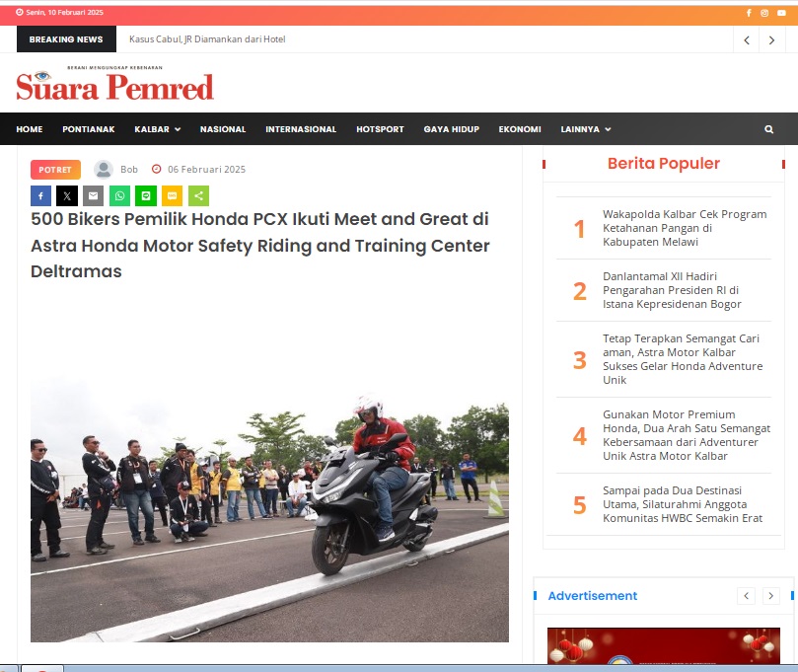Click the Berita Populer heading
Viewport: 798px width, 672px height.
(664, 163)
